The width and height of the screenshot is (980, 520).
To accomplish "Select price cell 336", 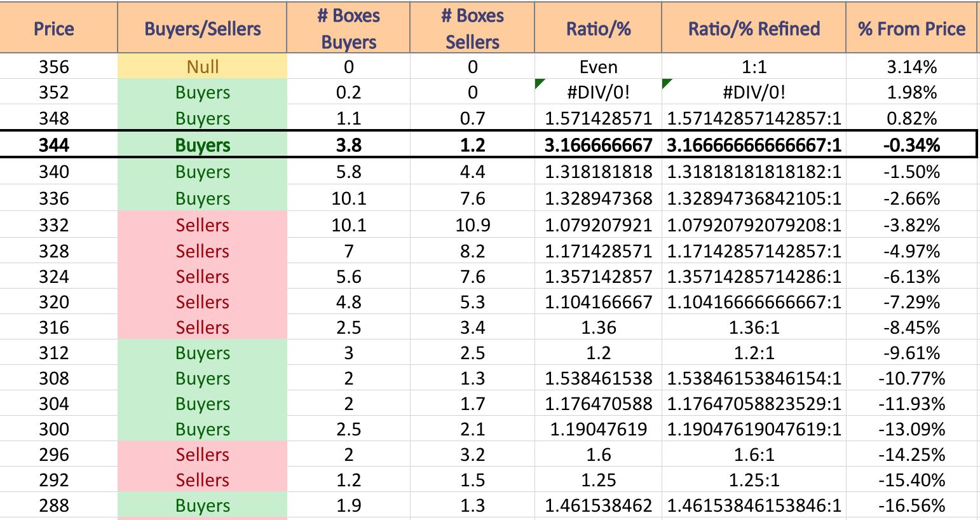I will click(x=58, y=198).
